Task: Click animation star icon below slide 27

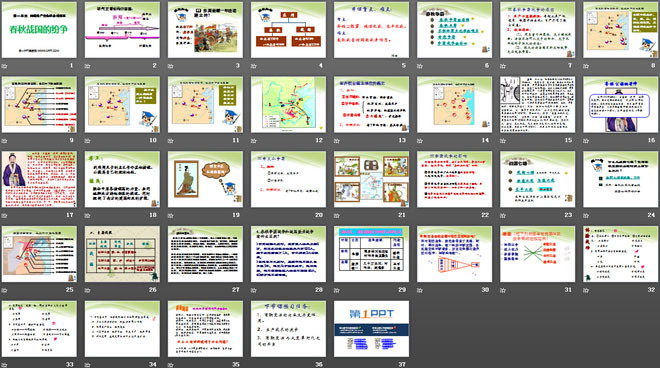Action: coord(170,290)
